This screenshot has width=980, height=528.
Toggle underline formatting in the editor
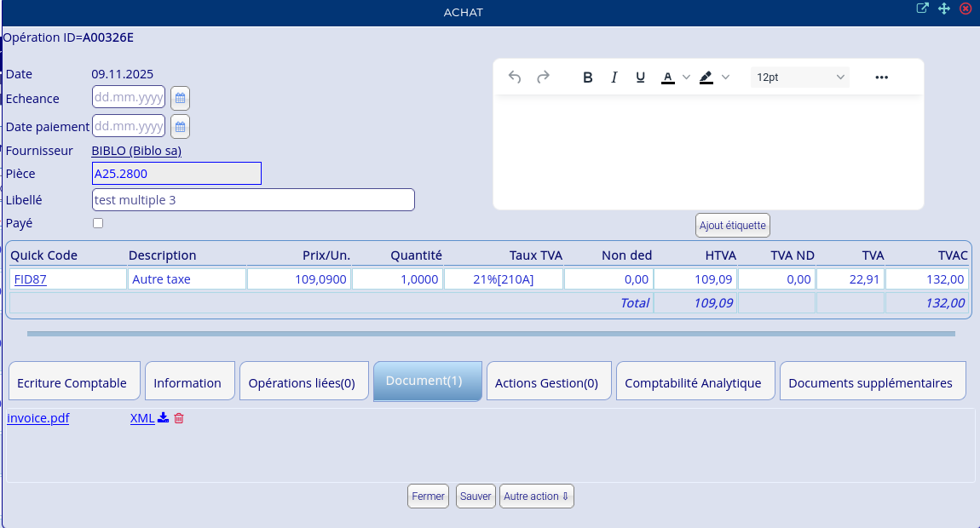(x=640, y=77)
